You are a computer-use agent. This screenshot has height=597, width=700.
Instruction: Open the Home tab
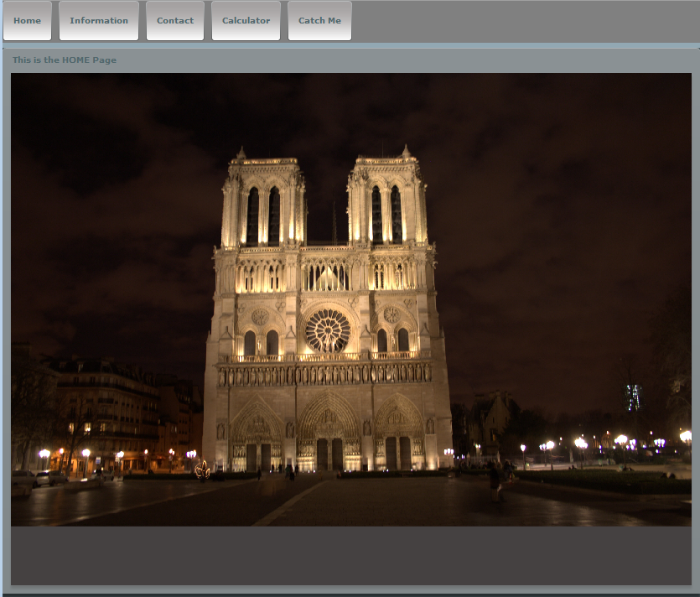point(27,20)
